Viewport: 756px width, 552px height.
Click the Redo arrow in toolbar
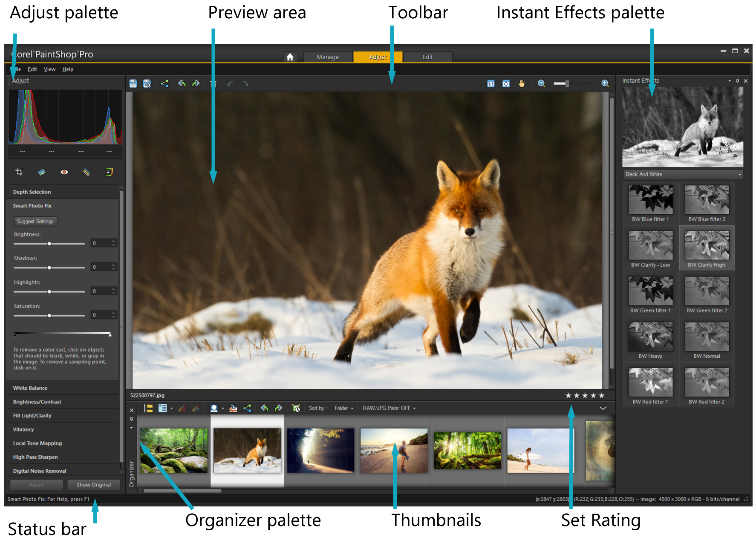point(245,83)
